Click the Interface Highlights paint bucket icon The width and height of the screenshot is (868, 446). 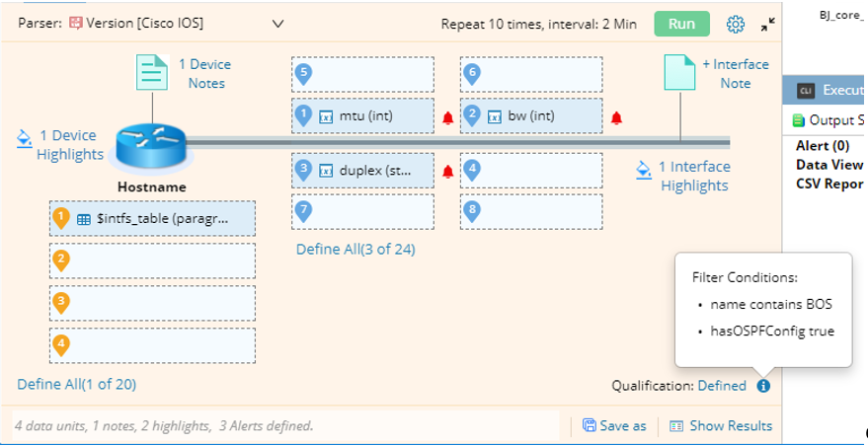click(643, 169)
